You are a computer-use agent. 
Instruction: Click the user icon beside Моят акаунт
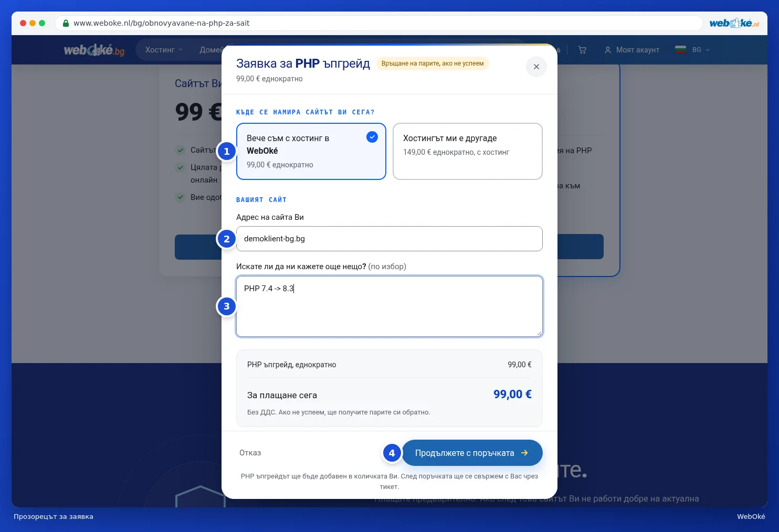pos(608,50)
